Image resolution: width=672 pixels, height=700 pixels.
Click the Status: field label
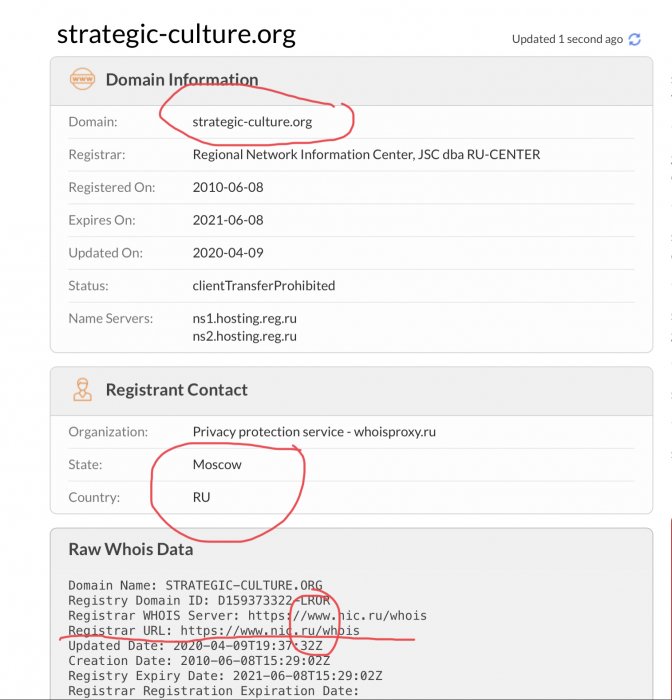click(x=88, y=286)
